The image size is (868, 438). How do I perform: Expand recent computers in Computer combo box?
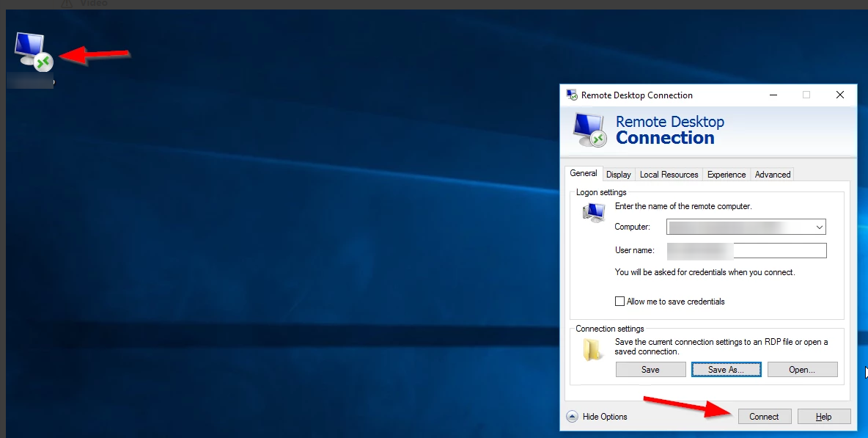point(819,227)
